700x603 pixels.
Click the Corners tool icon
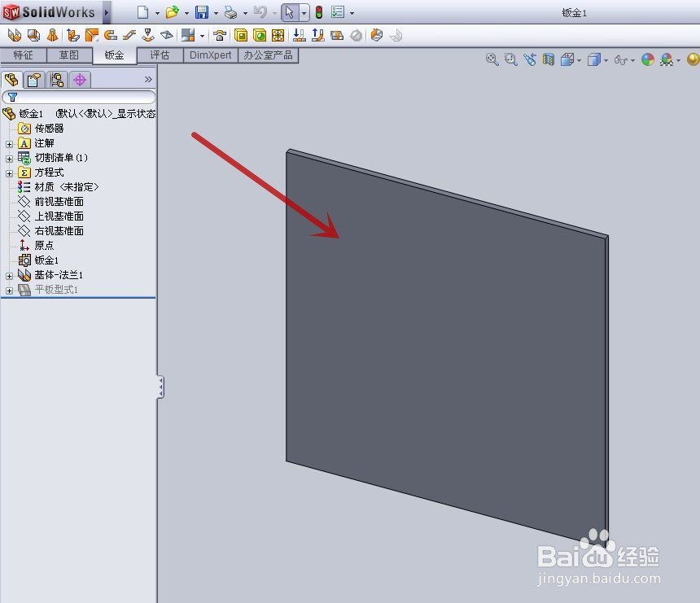(x=188, y=35)
